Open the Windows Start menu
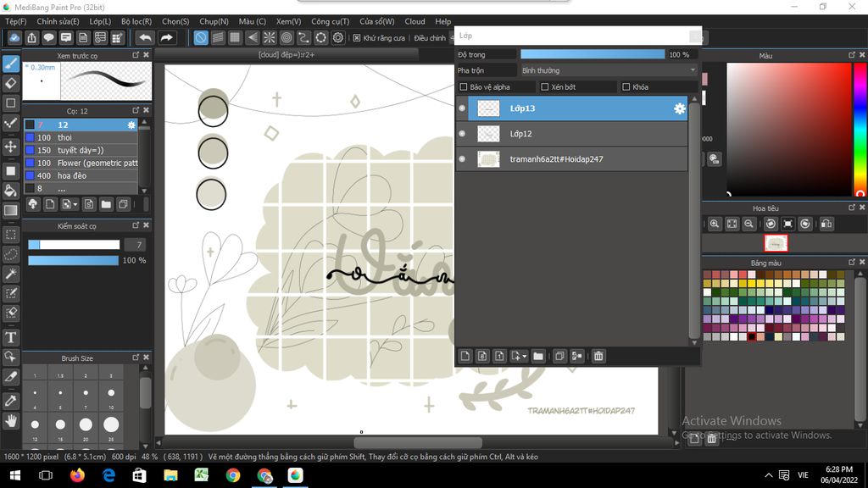This screenshot has width=868, height=488. coord(15,475)
